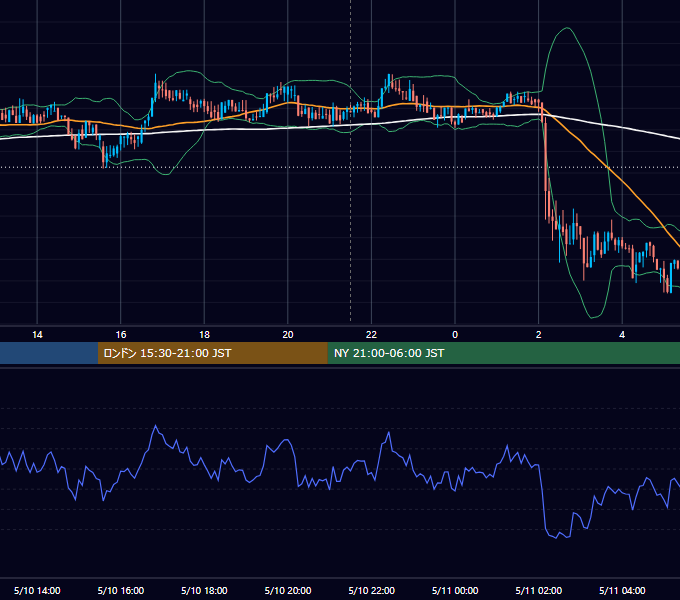This screenshot has height=600, width=680.
Task: Click the 14 hour axis label
Action: point(37,335)
